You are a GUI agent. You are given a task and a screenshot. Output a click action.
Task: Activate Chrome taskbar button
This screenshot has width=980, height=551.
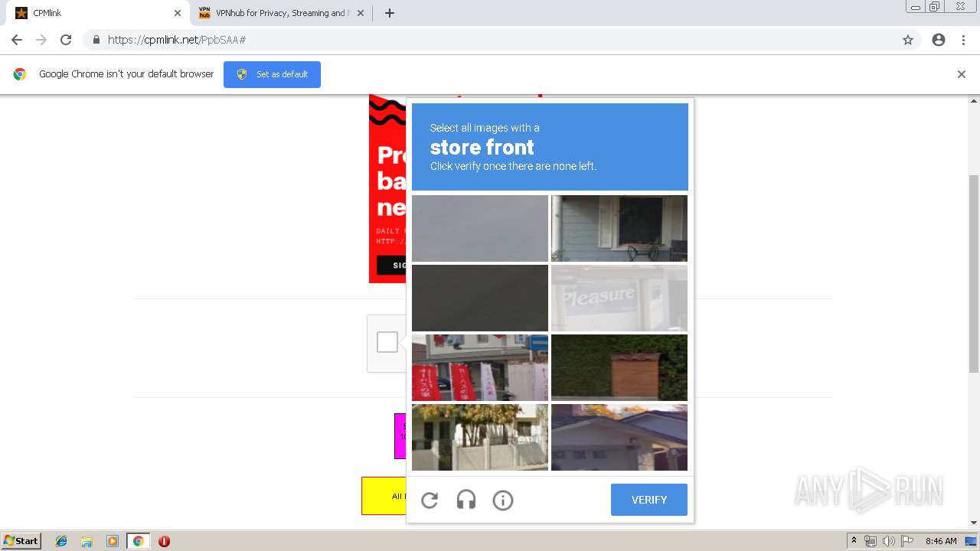click(x=139, y=541)
